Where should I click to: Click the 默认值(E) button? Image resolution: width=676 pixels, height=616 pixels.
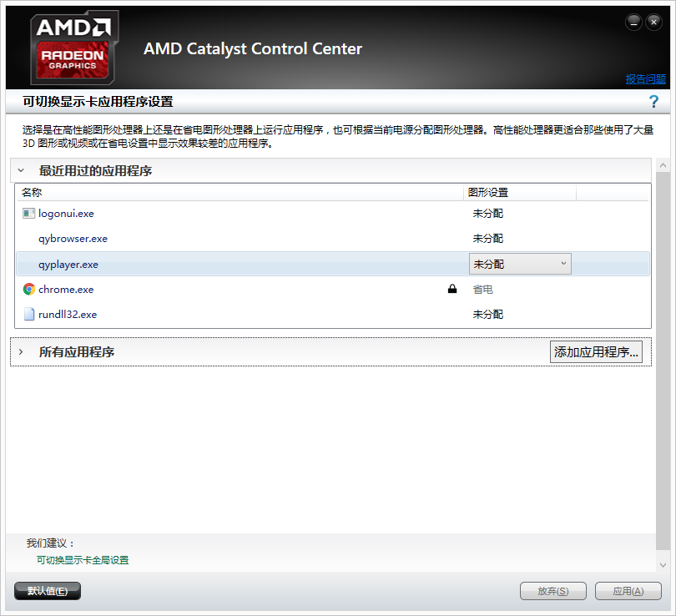tap(48, 591)
